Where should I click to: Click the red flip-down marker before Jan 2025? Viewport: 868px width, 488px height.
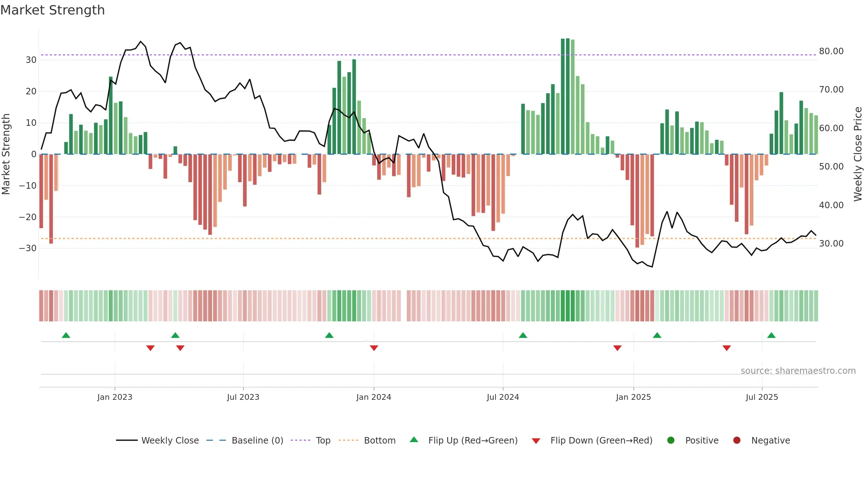[x=617, y=348]
